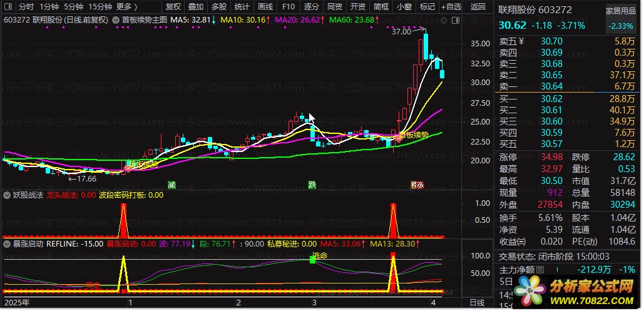Click the 复权 toolbar button
Image resolution: width=644 pixels, height=311 pixels.
173,7
